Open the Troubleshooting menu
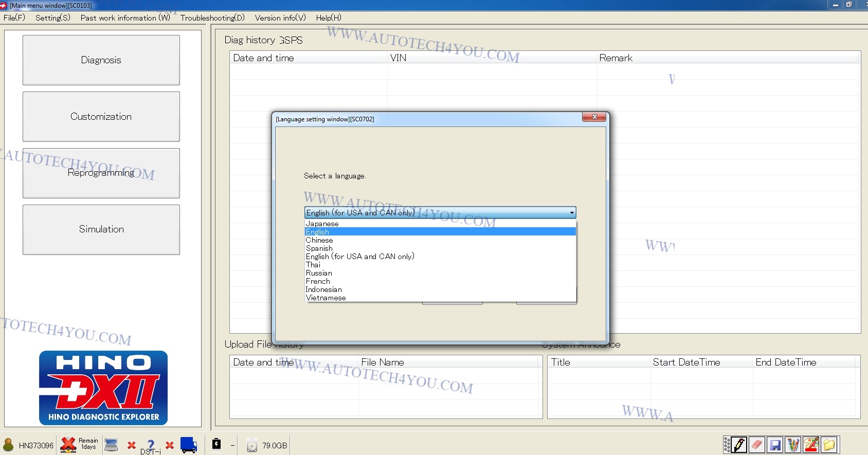868x455 pixels. point(212,17)
